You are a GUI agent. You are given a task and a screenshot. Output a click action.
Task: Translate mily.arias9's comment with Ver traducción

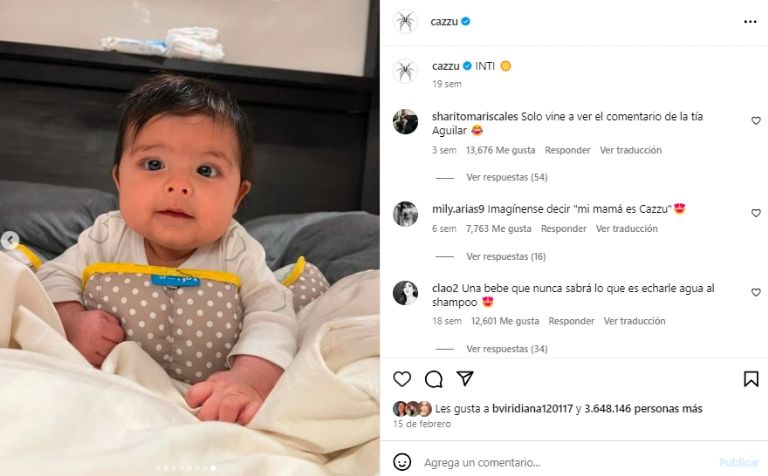pos(626,229)
